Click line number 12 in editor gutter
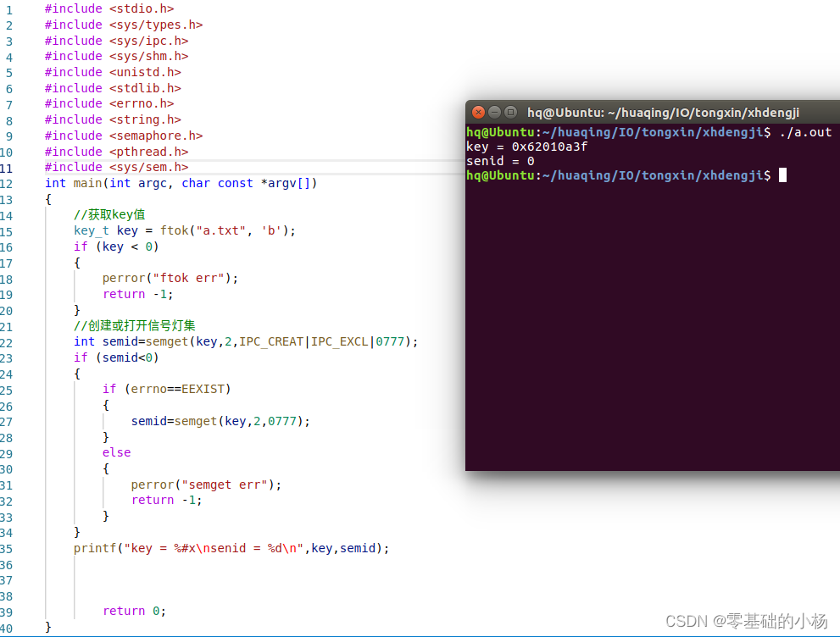This screenshot has height=637, width=840. [x=6, y=184]
